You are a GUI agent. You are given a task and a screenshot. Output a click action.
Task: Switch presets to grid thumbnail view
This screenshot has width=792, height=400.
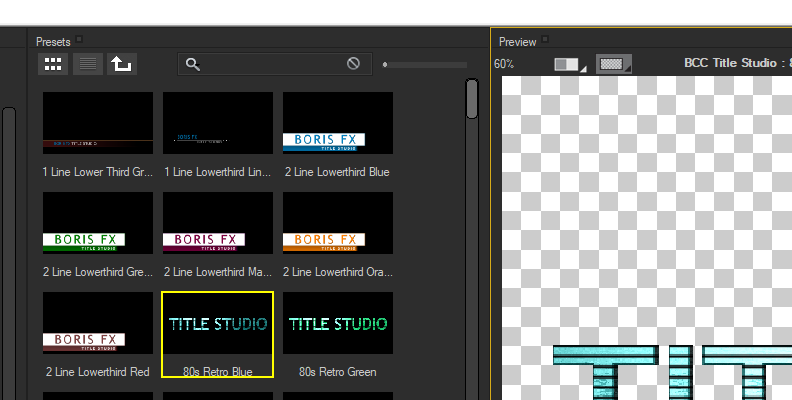click(54, 64)
